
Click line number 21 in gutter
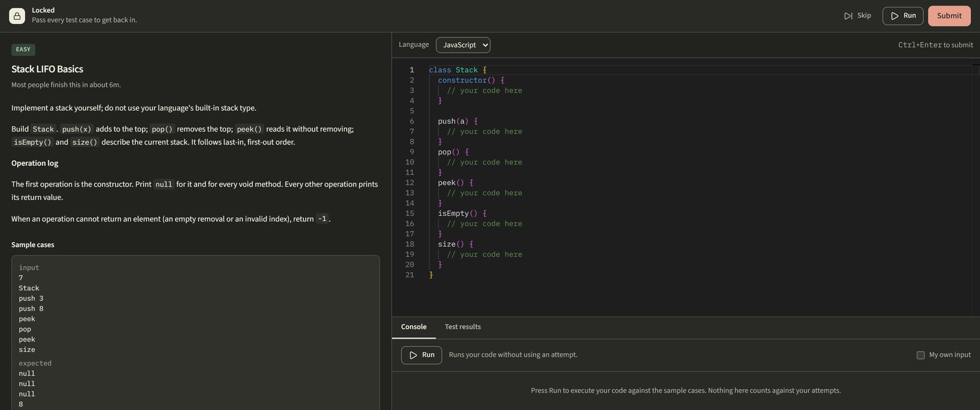tap(409, 275)
